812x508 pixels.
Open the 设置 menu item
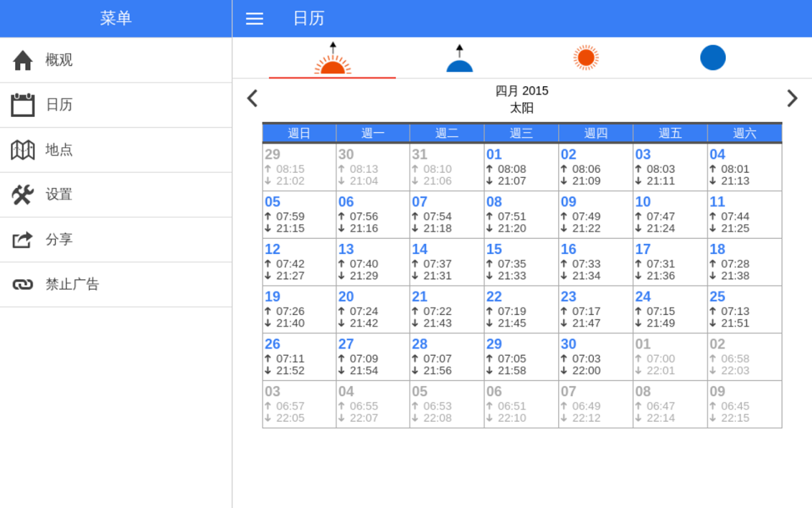116,195
